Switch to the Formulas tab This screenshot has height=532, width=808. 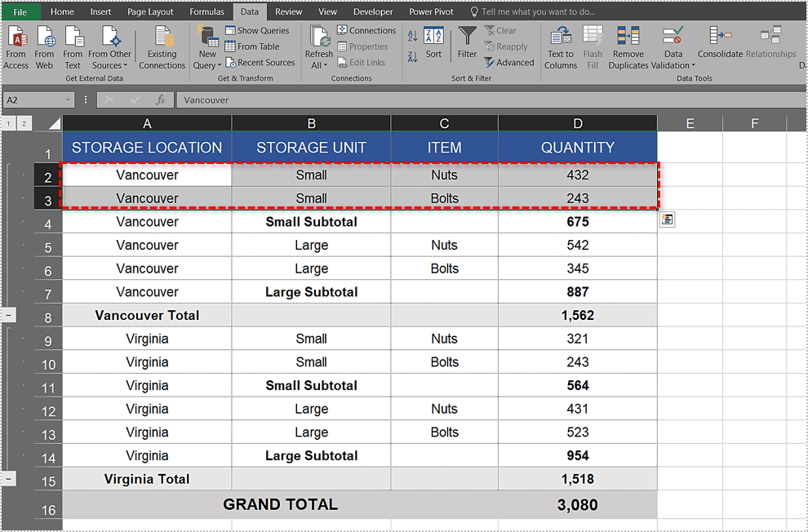click(x=206, y=12)
